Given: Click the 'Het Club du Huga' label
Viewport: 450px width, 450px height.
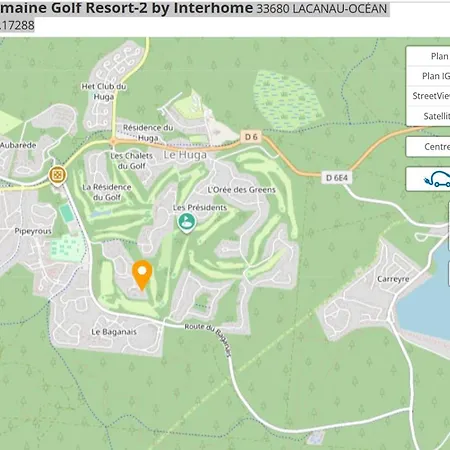Looking at the screenshot, I should click(104, 91).
